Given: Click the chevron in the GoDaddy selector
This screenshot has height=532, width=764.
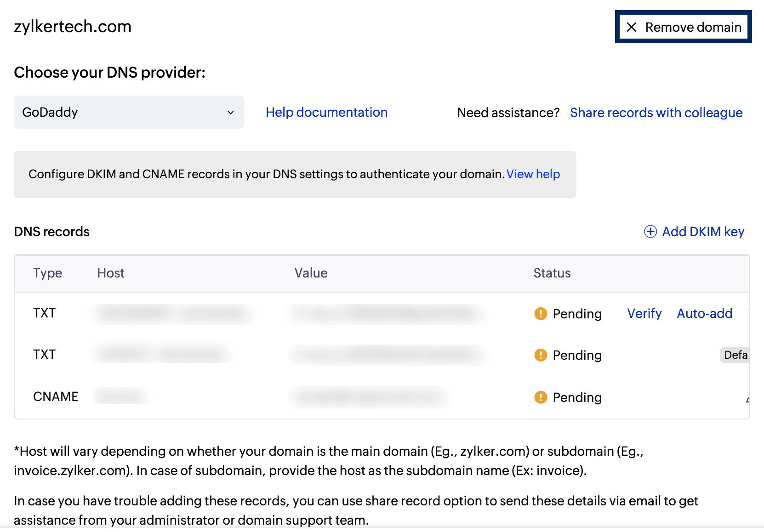Looking at the screenshot, I should click(x=231, y=112).
